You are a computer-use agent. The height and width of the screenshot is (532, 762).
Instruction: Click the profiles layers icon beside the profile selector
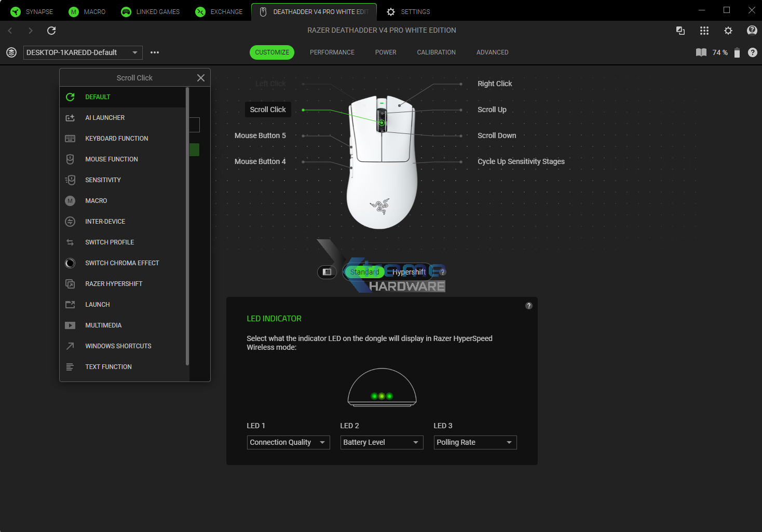[x=11, y=52]
